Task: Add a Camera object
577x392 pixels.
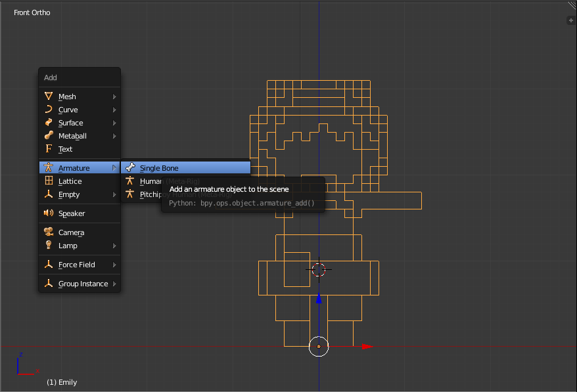Action: [80, 232]
